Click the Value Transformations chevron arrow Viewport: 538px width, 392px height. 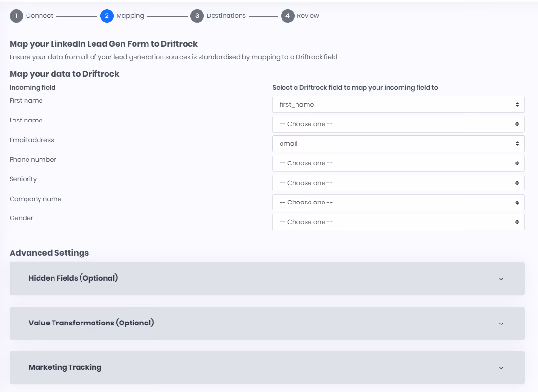[501, 324]
